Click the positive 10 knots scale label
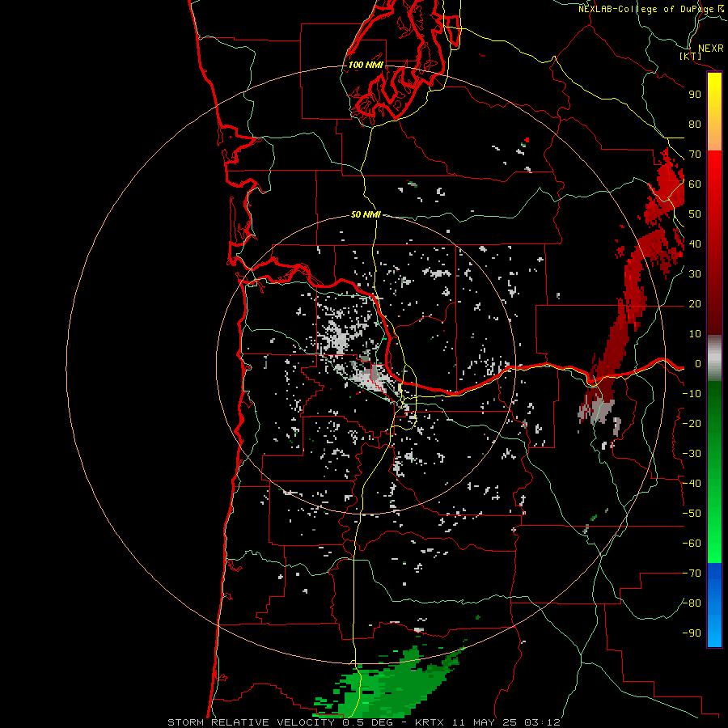This screenshot has height=728, width=728. click(x=695, y=334)
